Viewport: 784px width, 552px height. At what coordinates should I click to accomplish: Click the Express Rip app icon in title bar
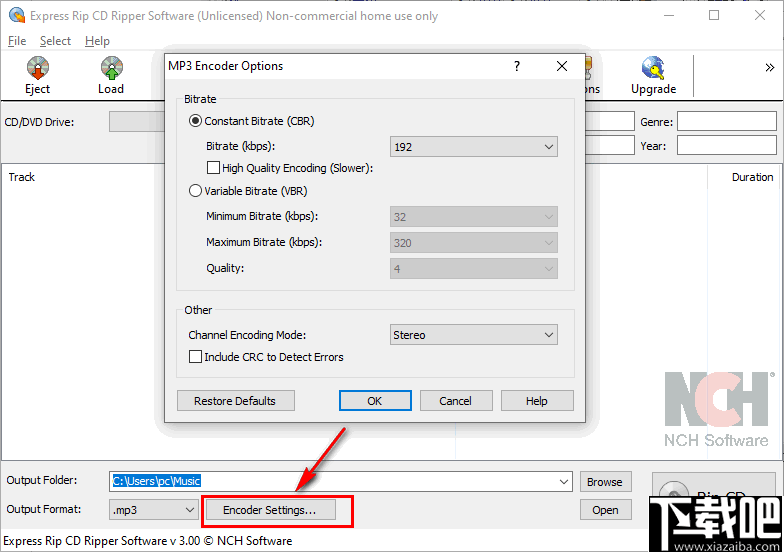pyautogui.click(x=17, y=16)
